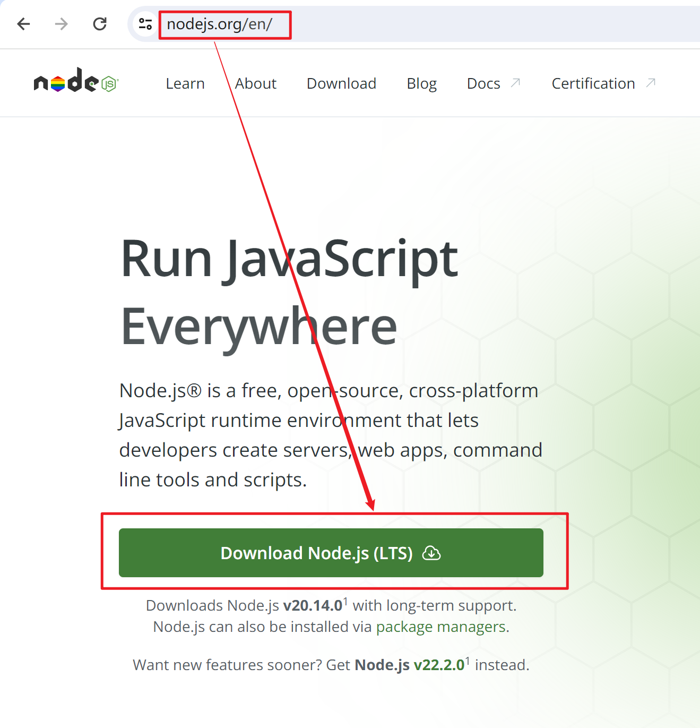Open the Download menu item

coord(341,83)
